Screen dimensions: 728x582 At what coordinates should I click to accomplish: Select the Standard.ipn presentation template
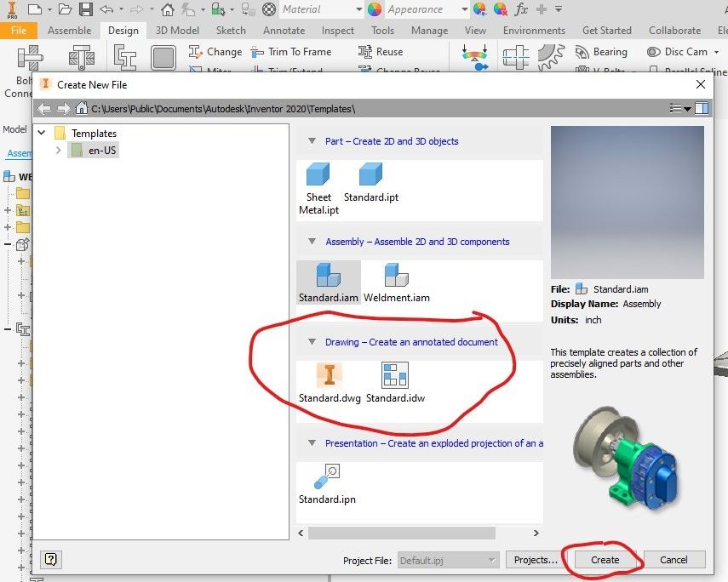pyautogui.click(x=327, y=484)
